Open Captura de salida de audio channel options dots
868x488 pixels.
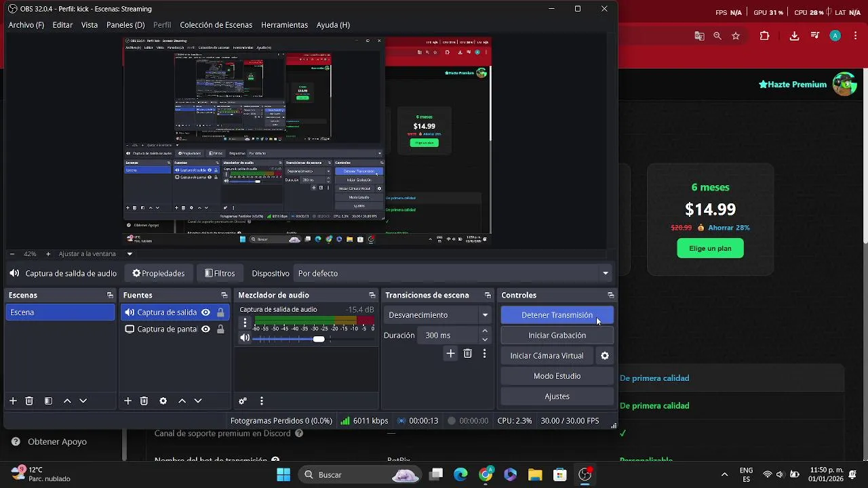tap(245, 323)
